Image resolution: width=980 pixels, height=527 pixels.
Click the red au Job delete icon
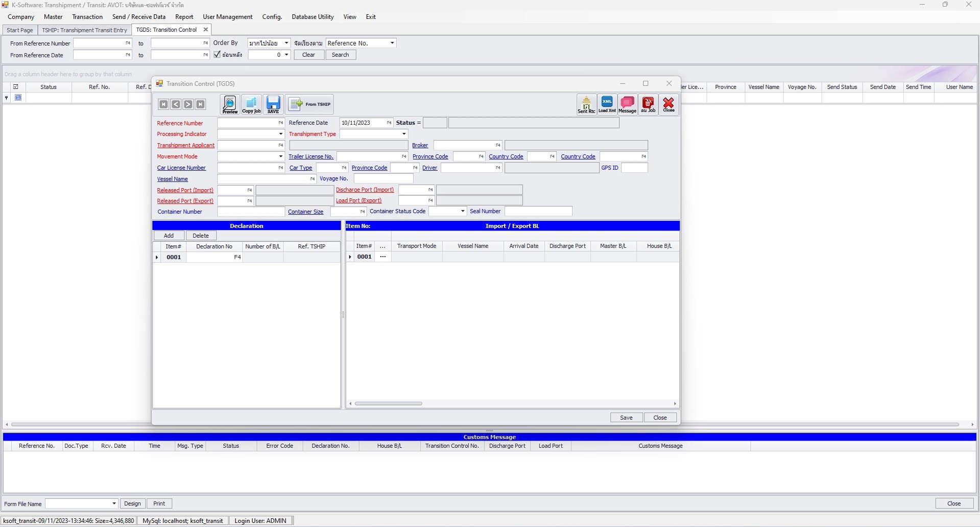point(648,104)
